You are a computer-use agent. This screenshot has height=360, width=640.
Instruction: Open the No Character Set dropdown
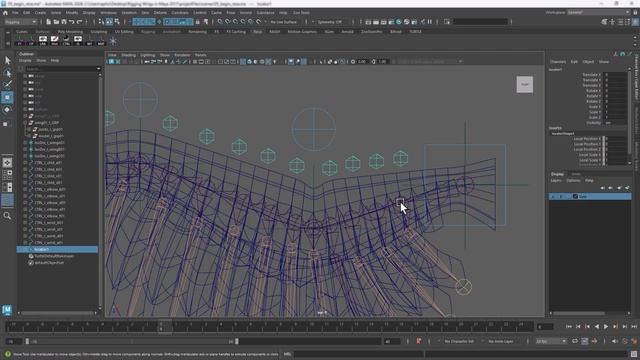coord(458,341)
